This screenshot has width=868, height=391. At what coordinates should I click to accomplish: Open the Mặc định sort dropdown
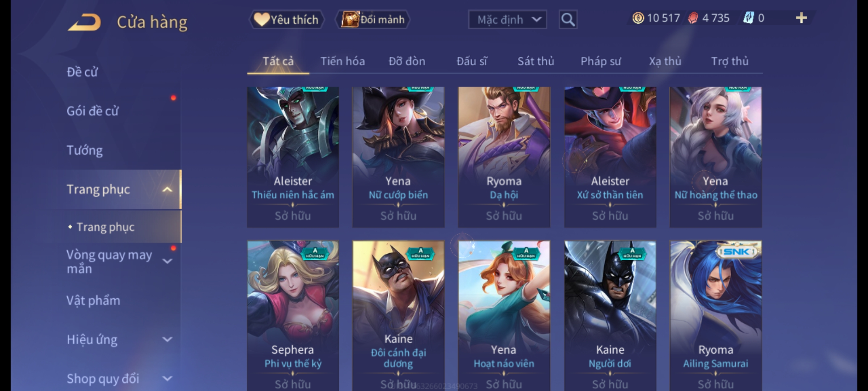[x=507, y=20]
